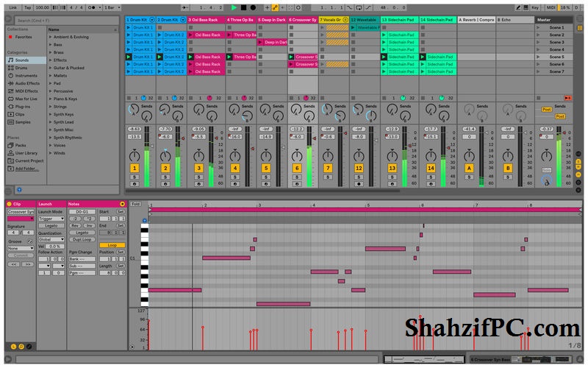The width and height of the screenshot is (588, 368).
Task: Select Drums category in browser
Action: click(26, 68)
